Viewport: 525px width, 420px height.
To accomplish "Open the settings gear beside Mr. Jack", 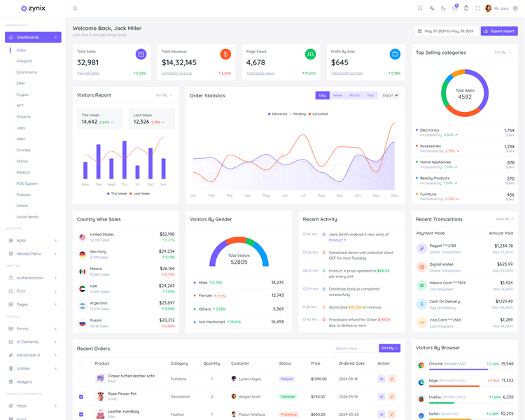I will click(x=516, y=8).
